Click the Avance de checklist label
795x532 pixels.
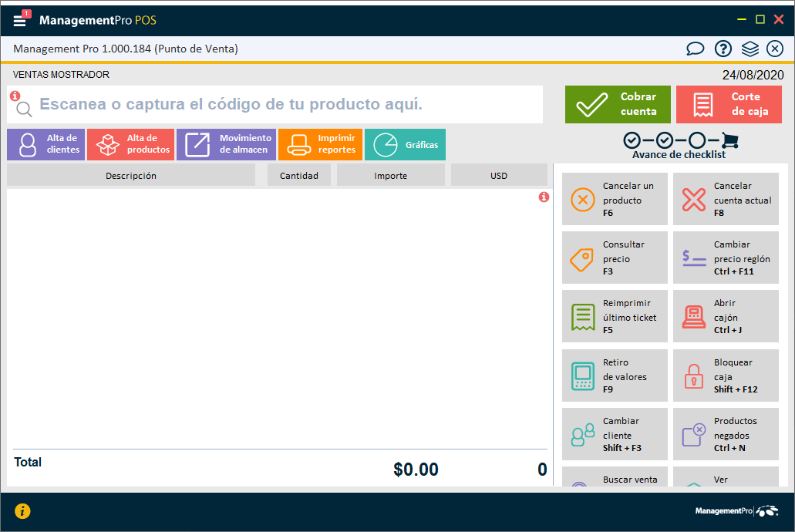679,155
